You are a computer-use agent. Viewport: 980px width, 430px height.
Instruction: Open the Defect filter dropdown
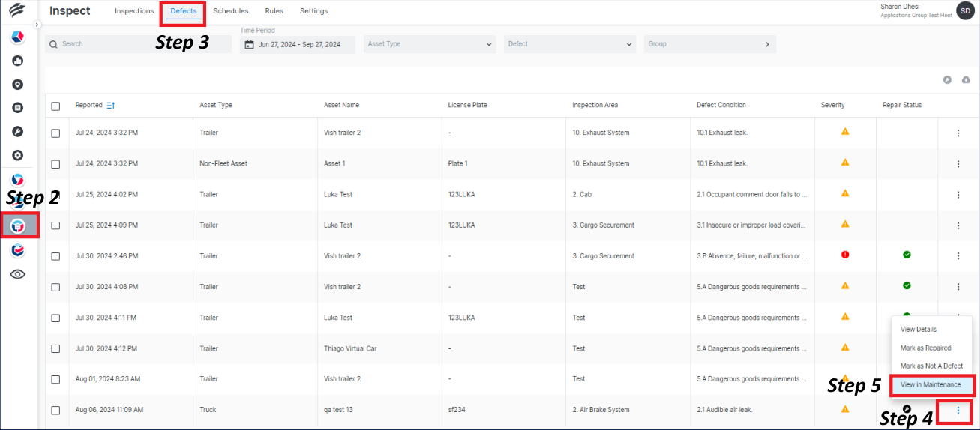click(x=570, y=44)
